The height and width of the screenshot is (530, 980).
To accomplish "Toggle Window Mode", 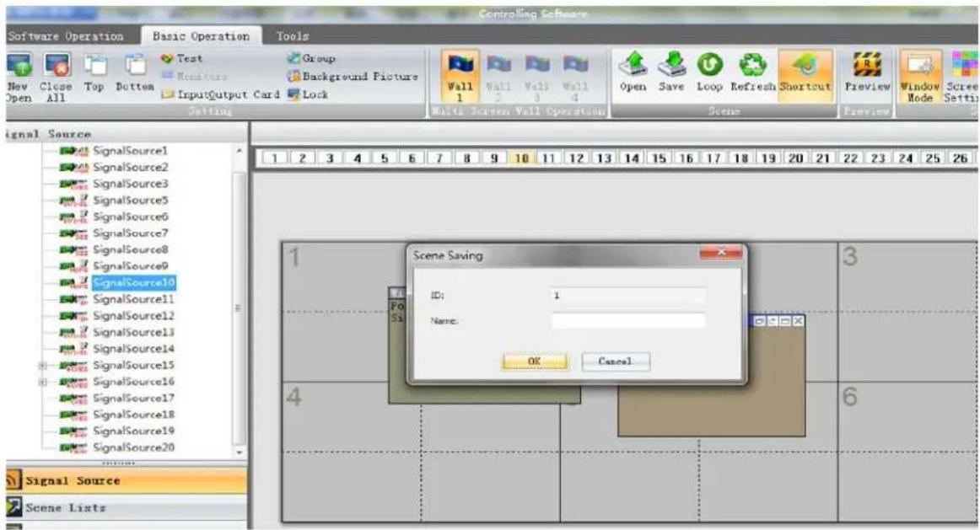I will point(920,76).
